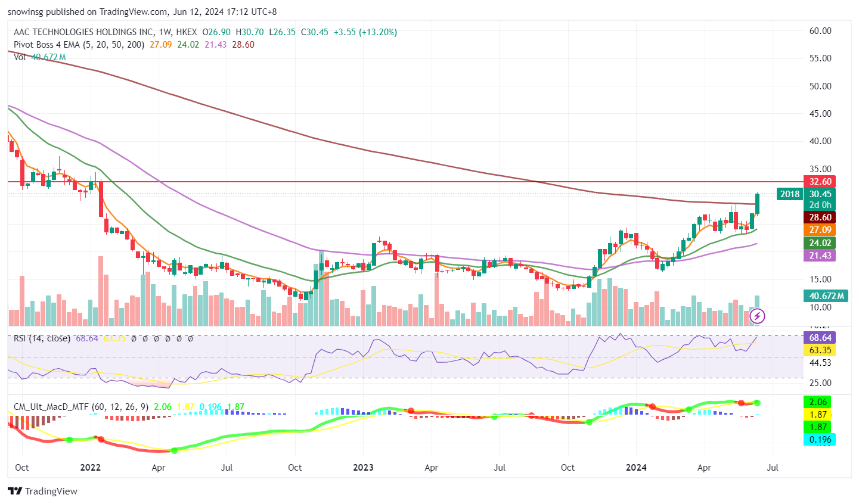Click the 2022 label on time axis
This screenshot has height=504, width=859.
click(x=90, y=468)
